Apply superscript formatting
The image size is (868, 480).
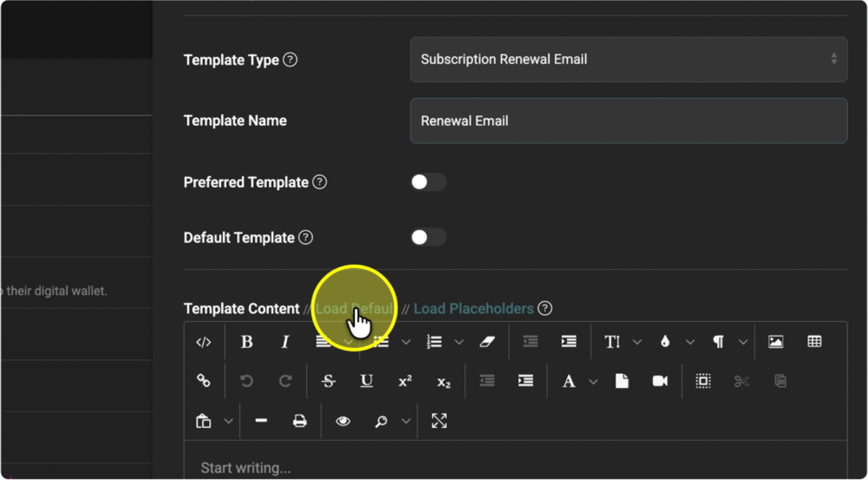coord(405,381)
